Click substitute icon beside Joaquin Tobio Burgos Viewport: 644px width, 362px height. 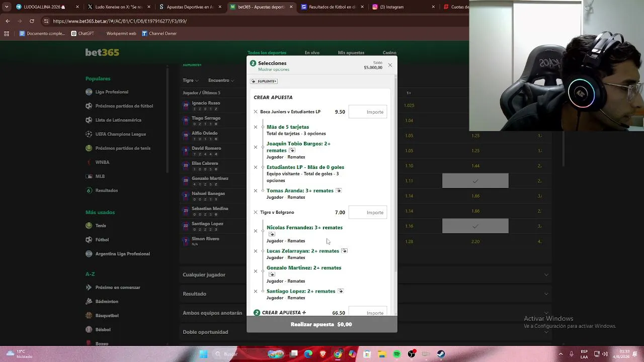click(x=292, y=150)
